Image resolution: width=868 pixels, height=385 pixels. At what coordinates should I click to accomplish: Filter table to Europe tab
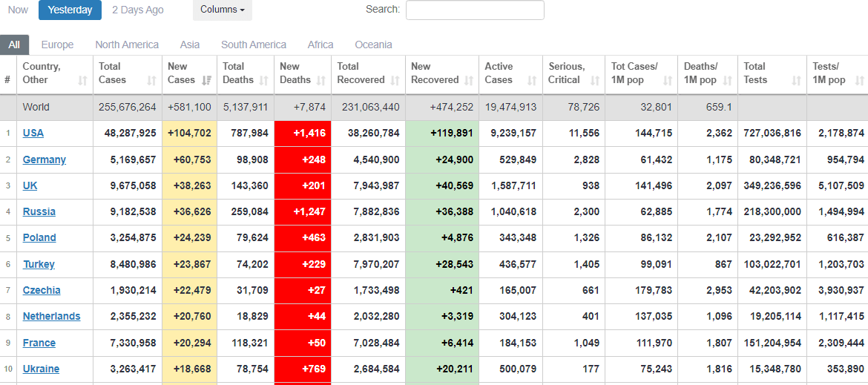(57, 45)
